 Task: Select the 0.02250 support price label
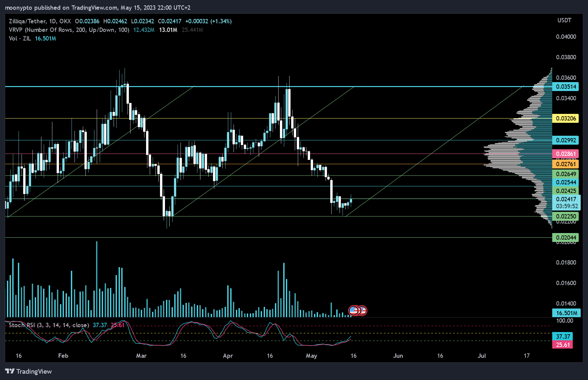pyautogui.click(x=565, y=216)
